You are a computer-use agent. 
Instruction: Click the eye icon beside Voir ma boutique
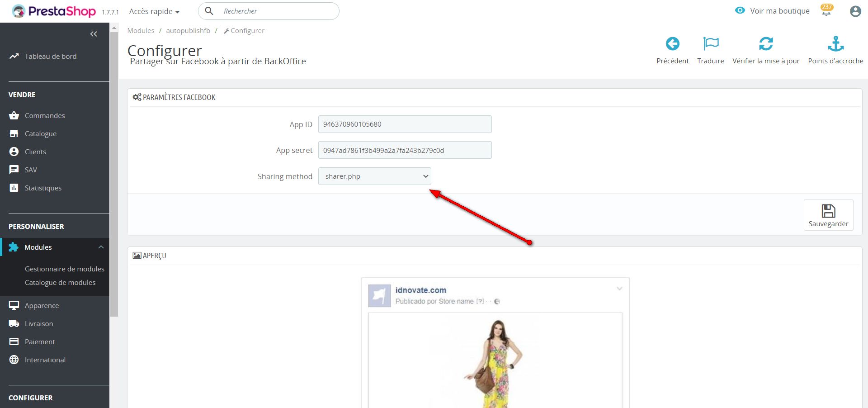[x=740, y=10]
